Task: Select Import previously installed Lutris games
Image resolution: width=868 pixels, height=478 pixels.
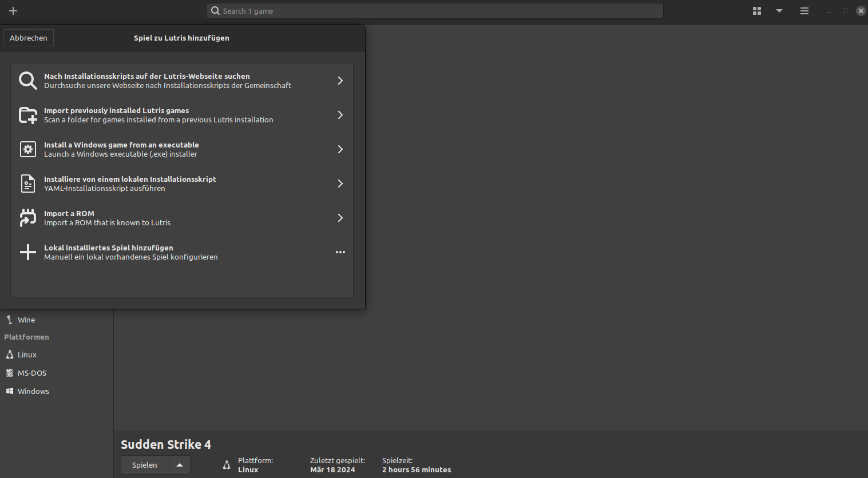Action: pyautogui.click(x=182, y=115)
